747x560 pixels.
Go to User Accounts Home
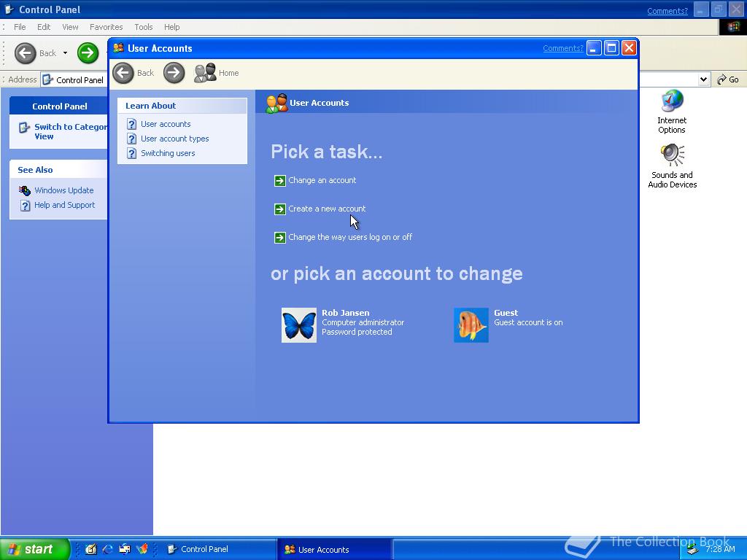(x=216, y=73)
